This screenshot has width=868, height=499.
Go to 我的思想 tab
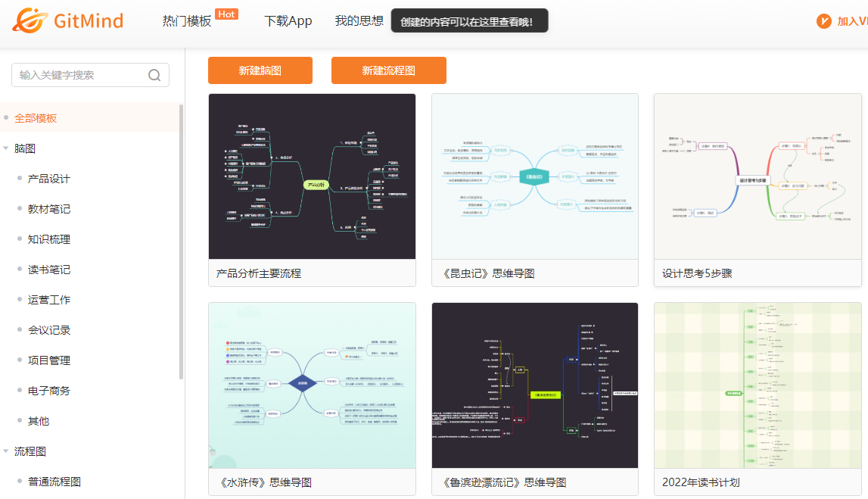point(359,21)
